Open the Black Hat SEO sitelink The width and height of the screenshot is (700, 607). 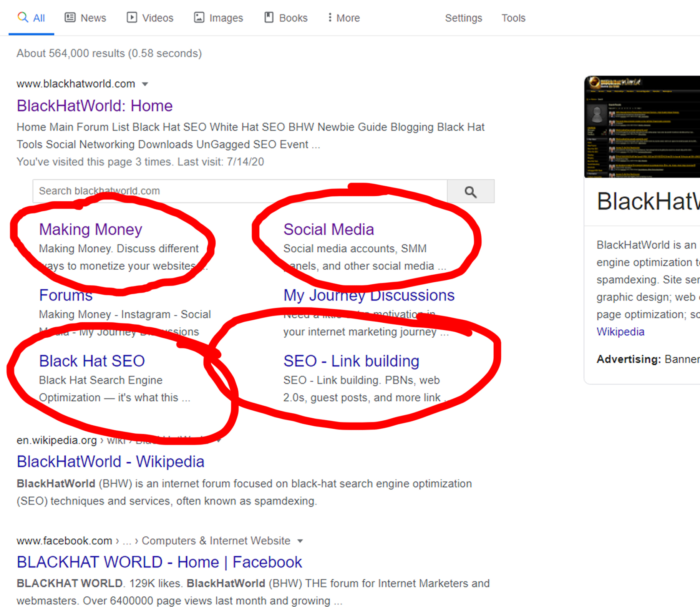point(92,361)
